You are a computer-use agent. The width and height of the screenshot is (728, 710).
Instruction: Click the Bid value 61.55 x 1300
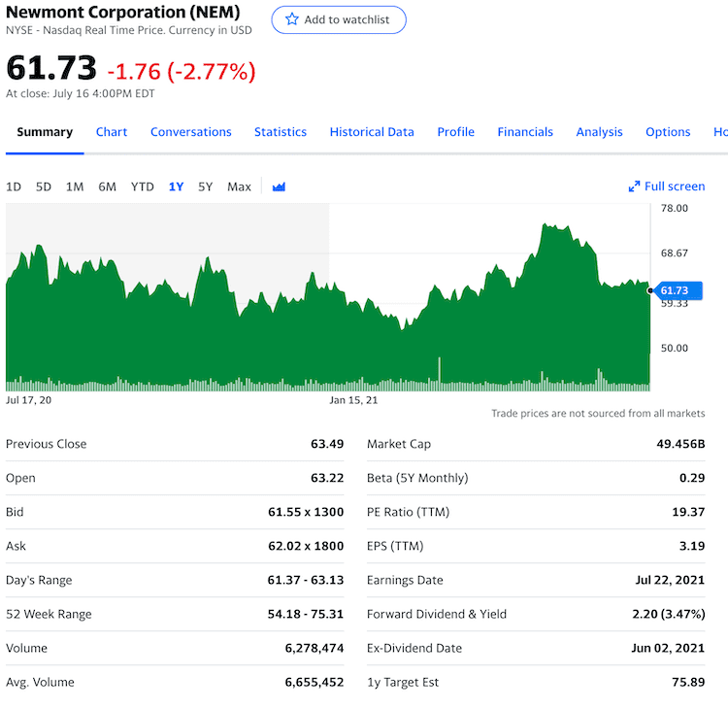click(306, 512)
